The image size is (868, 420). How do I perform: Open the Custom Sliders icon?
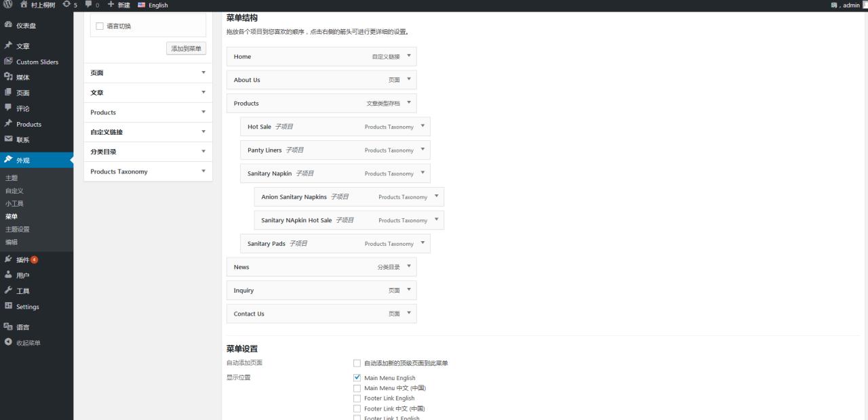coord(8,61)
